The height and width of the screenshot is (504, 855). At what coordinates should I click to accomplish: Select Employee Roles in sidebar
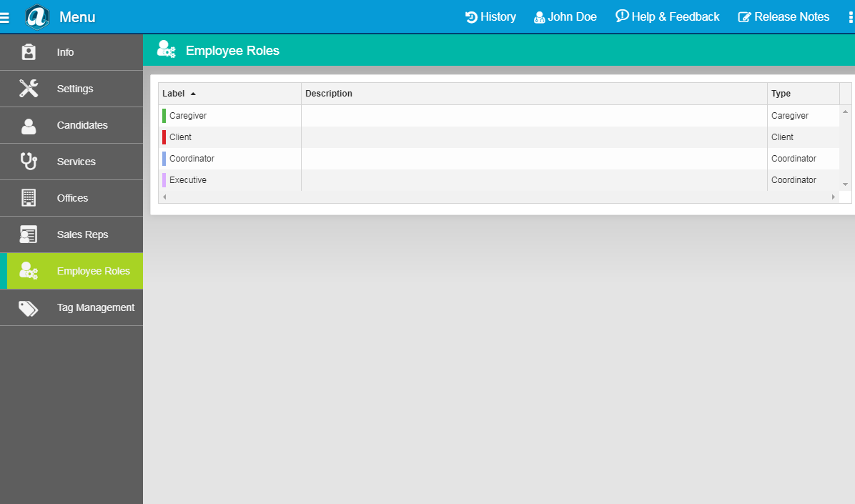[71, 271]
